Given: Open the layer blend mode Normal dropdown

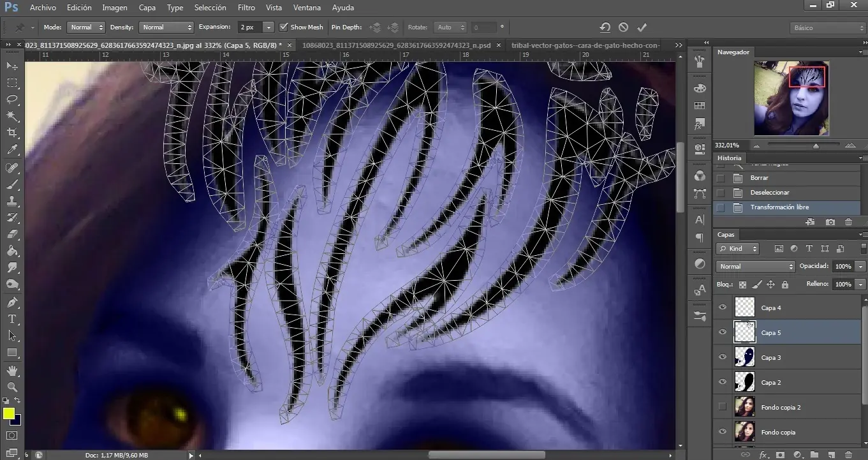Looking at the screenshot, I should point(755,267).
